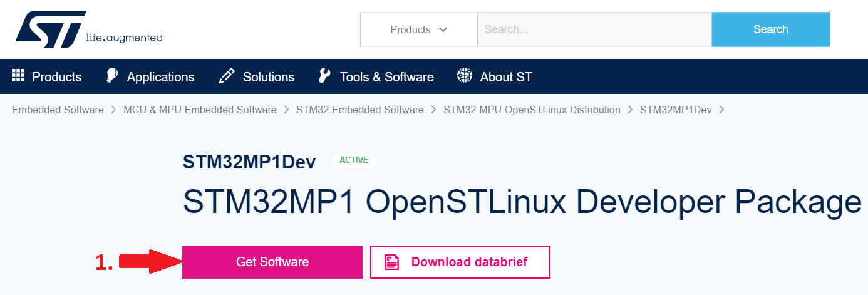Click the ST life.augmented logo
The width and height of the screenshot is (868, 295).
pos(89,29)
